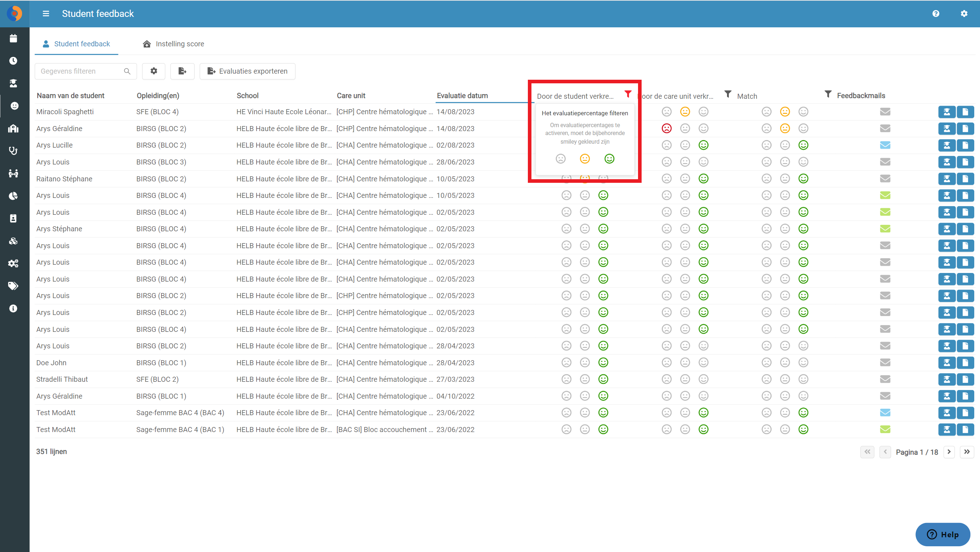Viewport: 980px width, 552px height.
Task: Open the pie chart sidebar icon
Action: pyautogui.click(x=13, y=196)
